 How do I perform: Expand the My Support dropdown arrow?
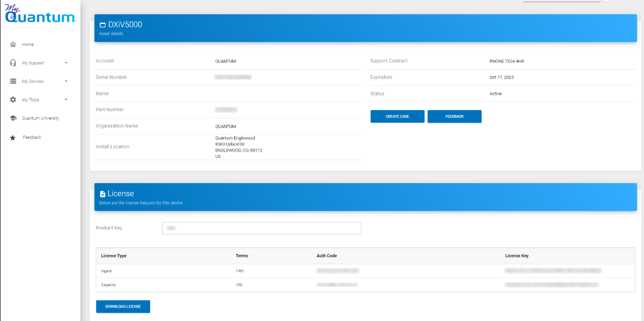(66, 63)
